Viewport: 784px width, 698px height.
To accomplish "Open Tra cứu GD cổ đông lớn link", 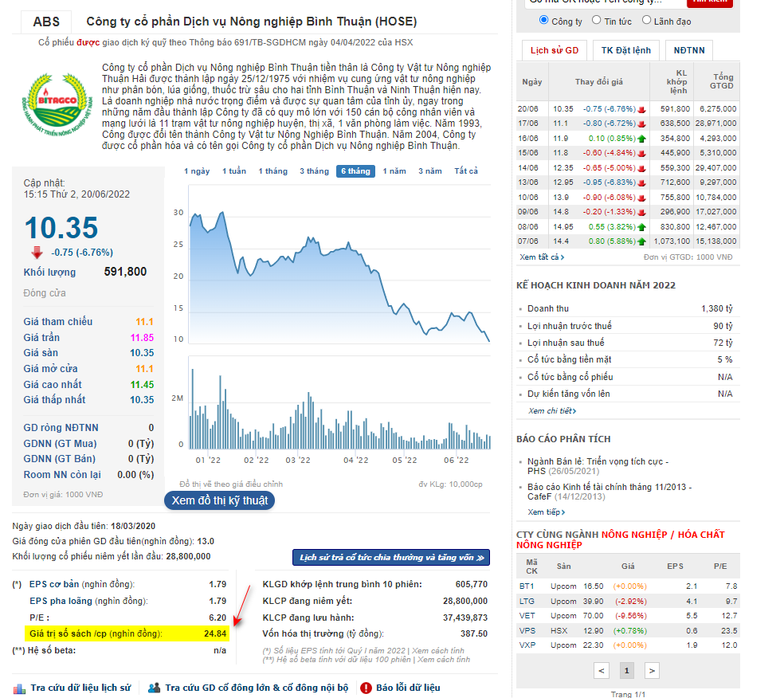I will [x=257, y=688].
